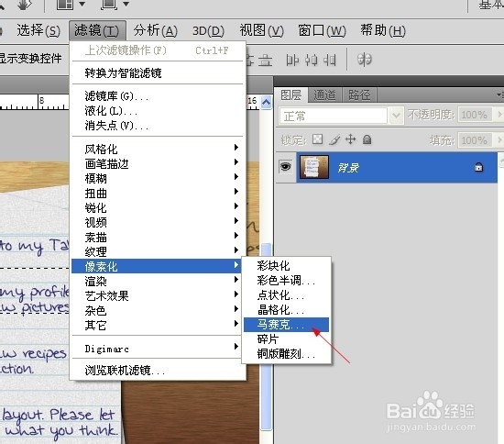Open the 视图(V) menu
The image size is (504, 444).
click(262, 31)
